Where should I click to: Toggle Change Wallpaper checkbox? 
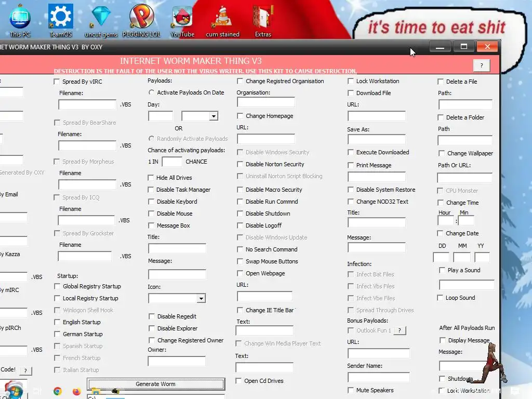(x=442, y=153)
